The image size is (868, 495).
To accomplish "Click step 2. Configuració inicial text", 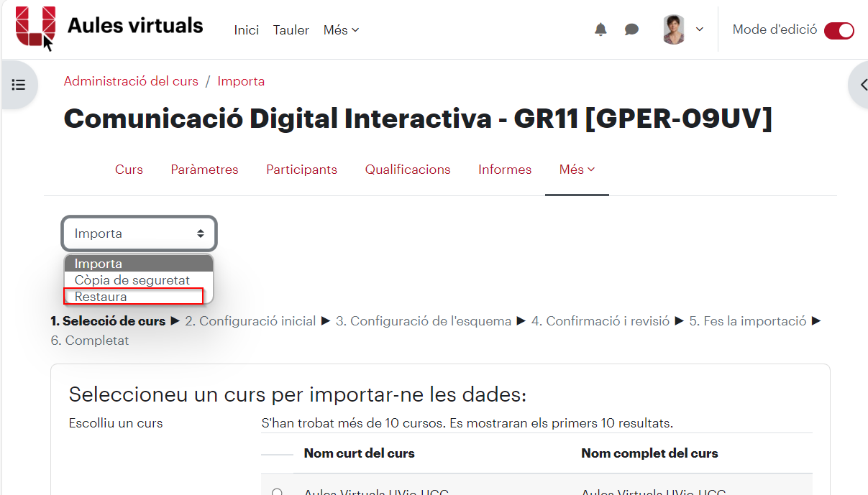I will click(x=250, y=321).
